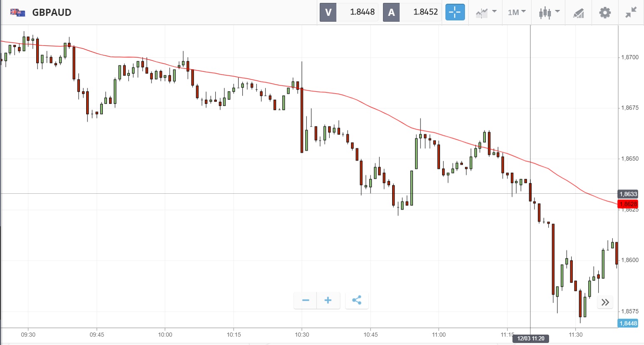Zoom out the chart with minus
Image resolution: width=644 pixels, height=345 pixels.
tap(306, 300)
